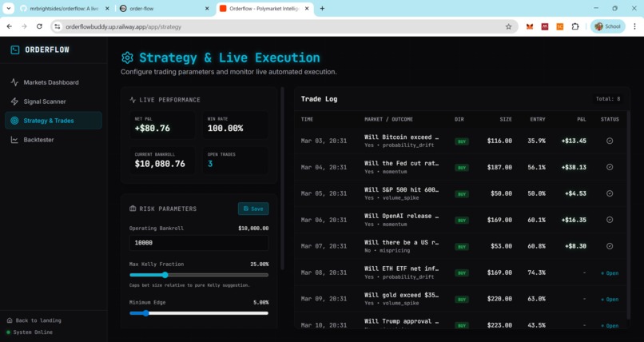Click the Risk Parameters briefcase icon
Viewport: 644px width, 342px height.
133,209
